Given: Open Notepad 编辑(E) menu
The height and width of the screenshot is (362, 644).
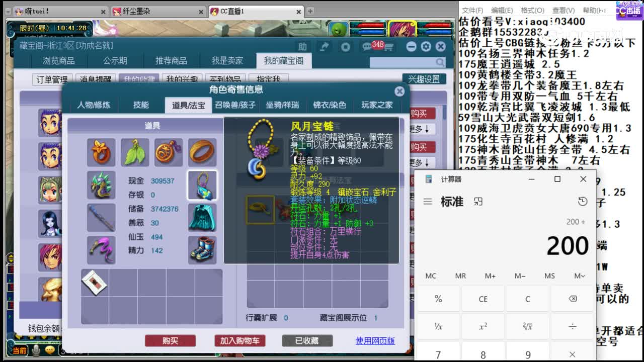Looking at the screenshot, I should tap(502, 10).
